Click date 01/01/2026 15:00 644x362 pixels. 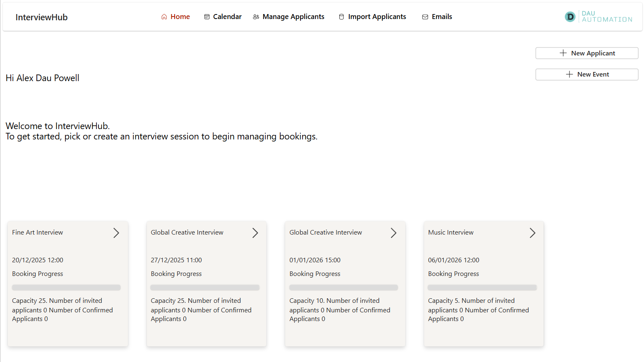(x=315, y=260)
